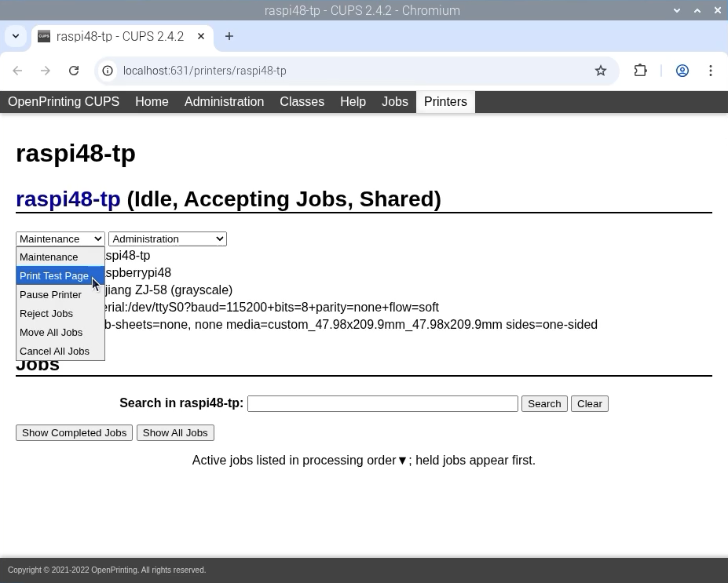Choose Pause Printer option
This screenshot has width=728, height=583.
(60, 294)
